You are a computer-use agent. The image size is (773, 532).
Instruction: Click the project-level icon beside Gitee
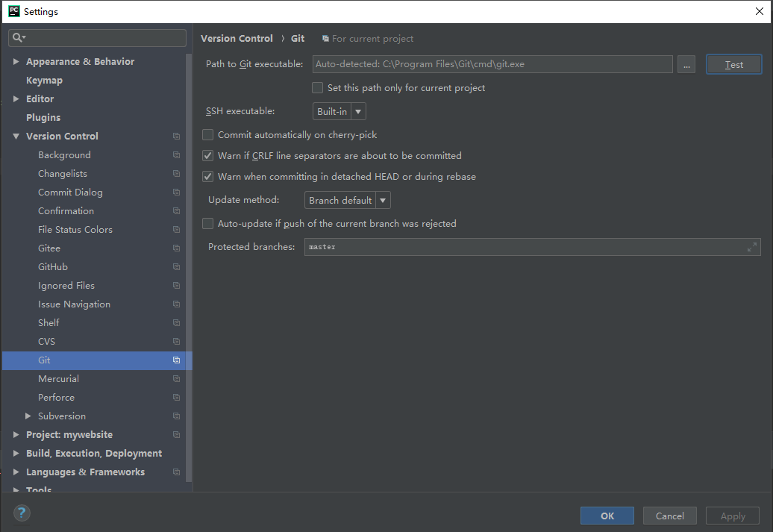click(176, 248)
